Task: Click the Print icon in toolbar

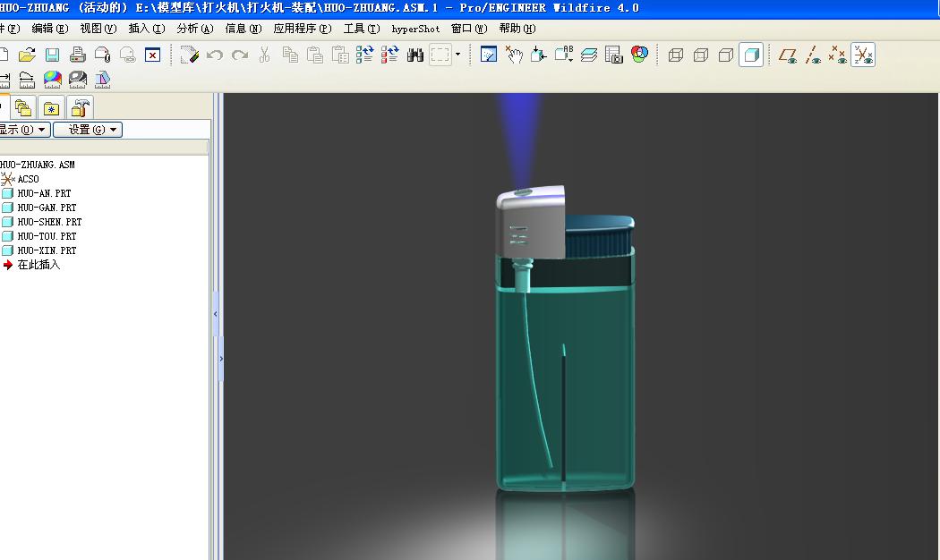Action: (78, 55)
